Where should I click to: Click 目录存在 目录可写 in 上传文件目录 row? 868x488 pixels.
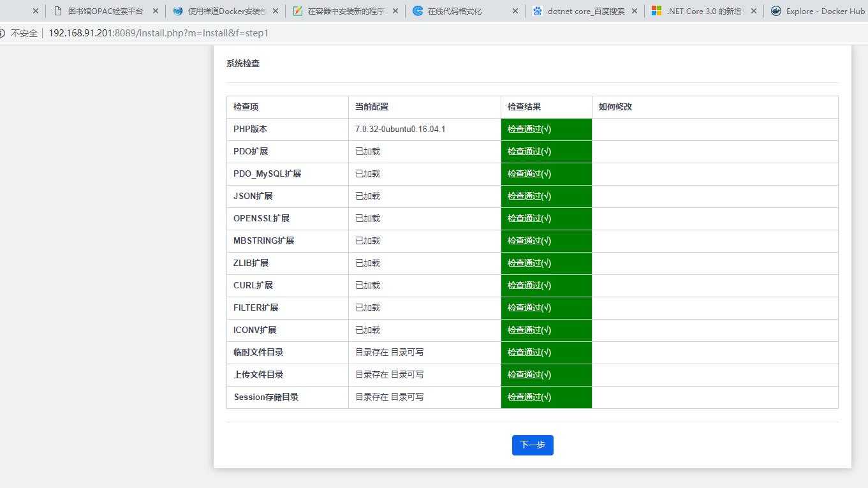point(390,374)
